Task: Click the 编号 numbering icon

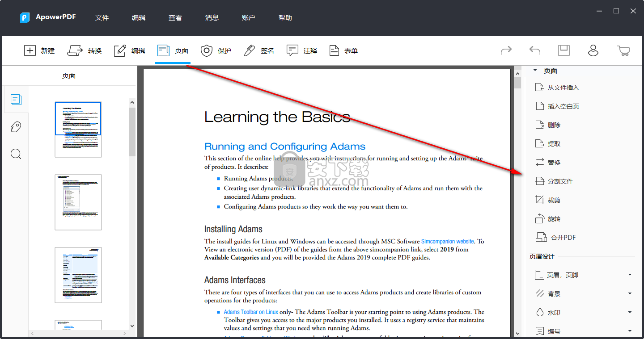Action: (x=540, y=331)
